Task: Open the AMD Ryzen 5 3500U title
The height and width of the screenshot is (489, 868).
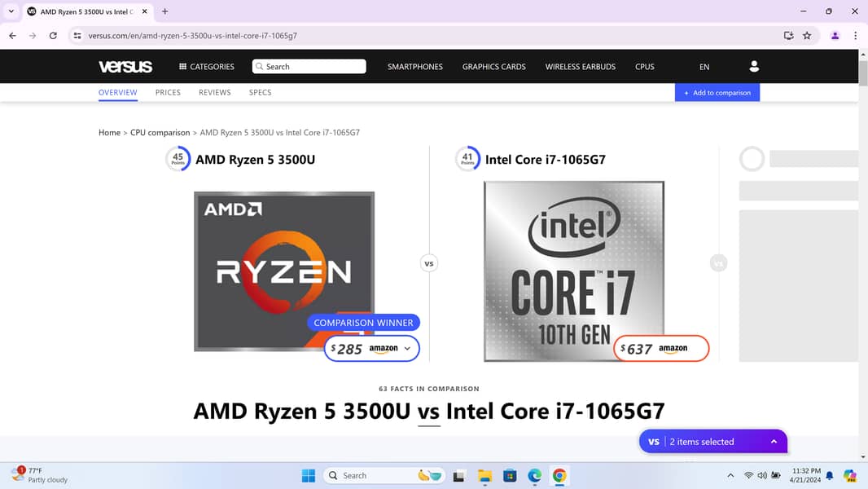Action: click(255, 160)
